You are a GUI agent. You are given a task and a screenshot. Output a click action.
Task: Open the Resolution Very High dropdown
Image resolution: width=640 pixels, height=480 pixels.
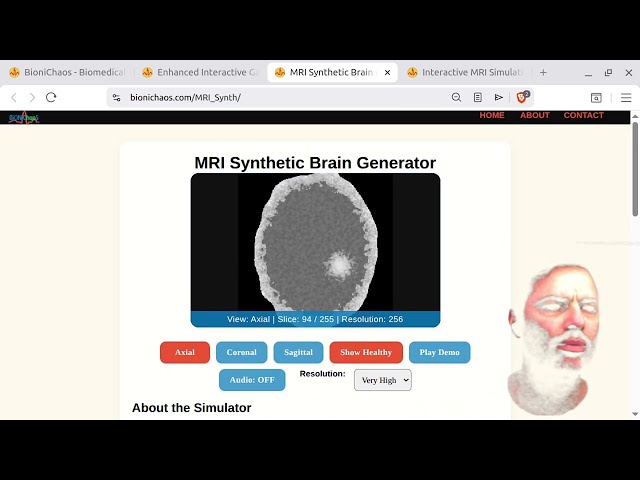(x=383, y=380)
